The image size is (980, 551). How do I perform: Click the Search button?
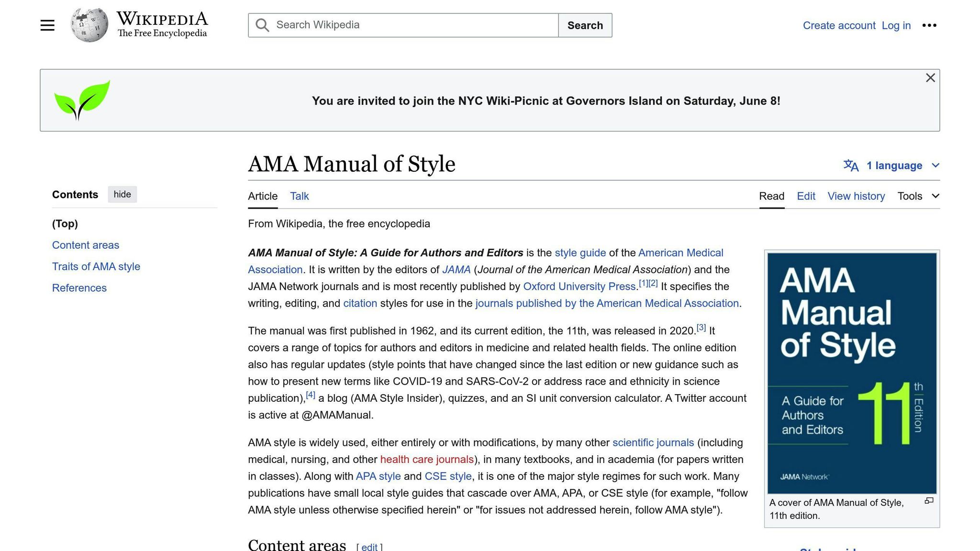click(x=585, y=25)
